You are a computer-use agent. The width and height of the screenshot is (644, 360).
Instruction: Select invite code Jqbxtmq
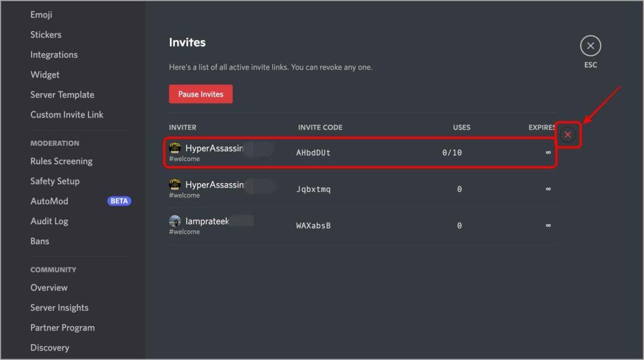(313, 189)
